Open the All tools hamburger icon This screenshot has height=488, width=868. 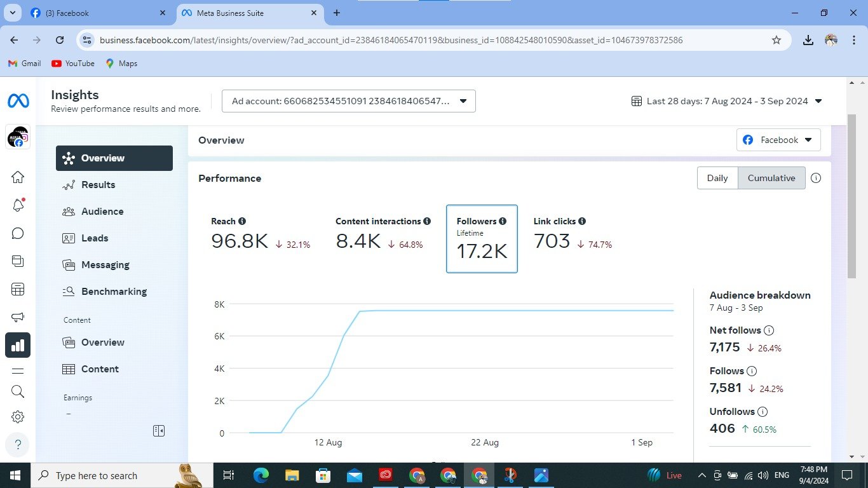18,371
